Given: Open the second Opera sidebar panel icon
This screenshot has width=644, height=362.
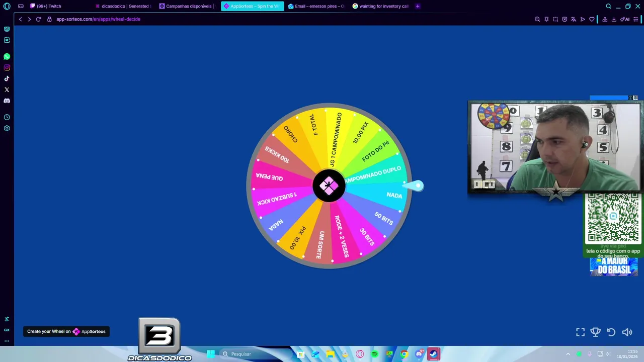Looking at the screenshot, I should click(x=7, y=40).
